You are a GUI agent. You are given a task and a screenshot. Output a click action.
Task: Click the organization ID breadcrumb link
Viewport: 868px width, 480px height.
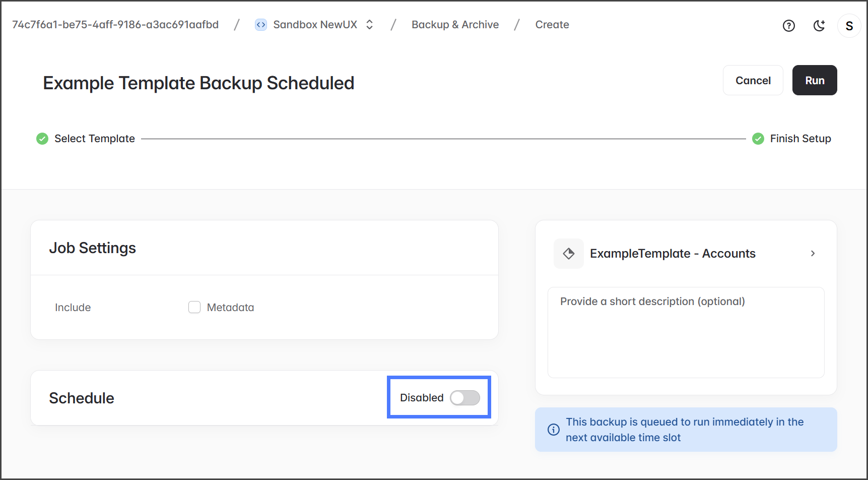pos(115,25)
